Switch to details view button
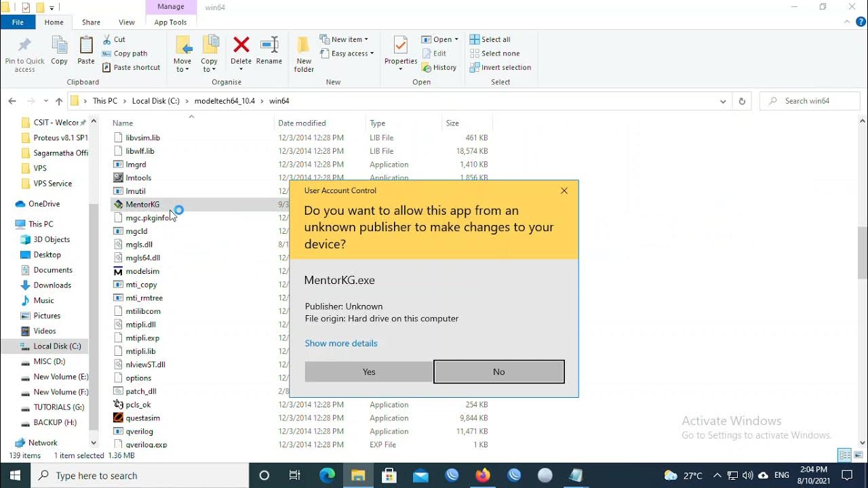The height and width of the screenshot is (488, 868). 844,455
